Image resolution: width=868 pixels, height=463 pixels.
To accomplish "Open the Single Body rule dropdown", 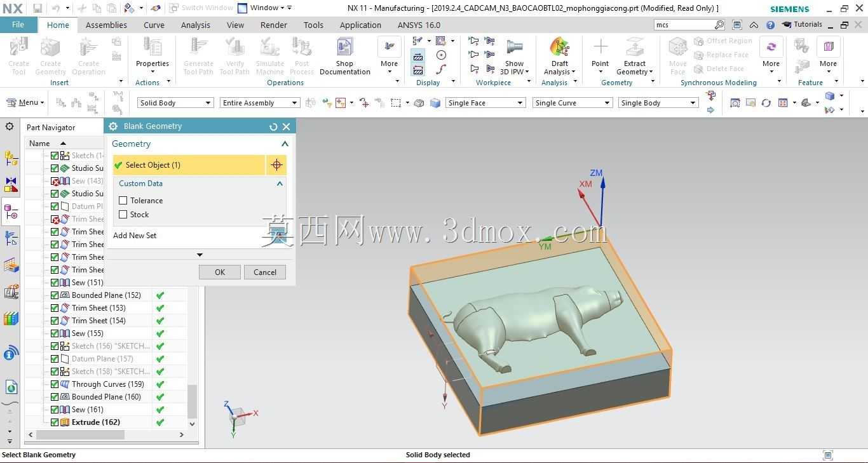I will [658, 103].
